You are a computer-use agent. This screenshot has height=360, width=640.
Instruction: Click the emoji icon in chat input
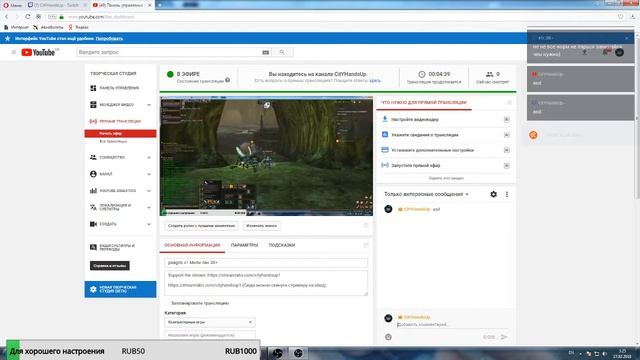(x=388, y=337)
